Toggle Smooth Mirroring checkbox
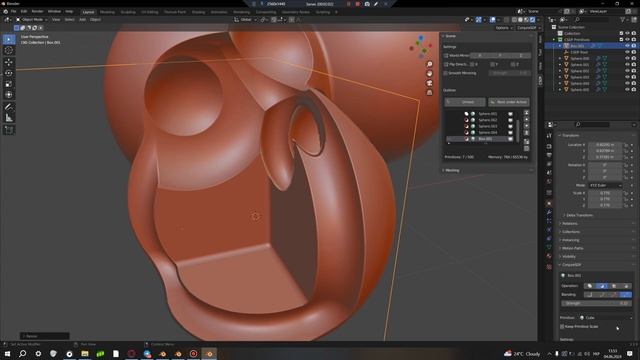The height and width of the screenshot is (360, 640). coord(446,73)
